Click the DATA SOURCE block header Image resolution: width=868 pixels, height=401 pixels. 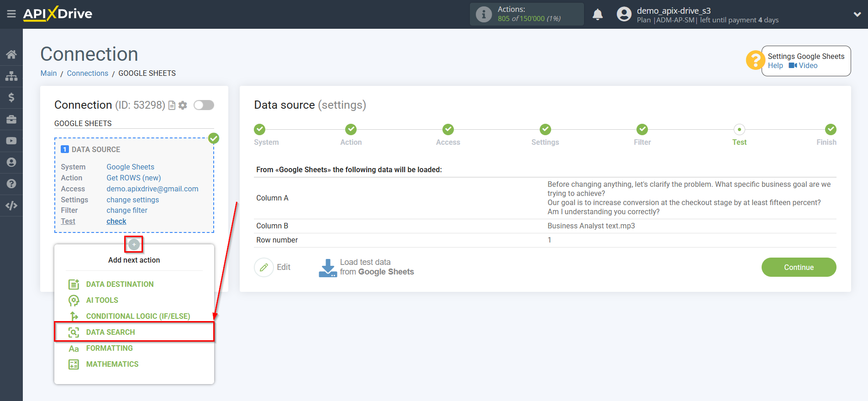pyautogui.click(x=90, y=149)
